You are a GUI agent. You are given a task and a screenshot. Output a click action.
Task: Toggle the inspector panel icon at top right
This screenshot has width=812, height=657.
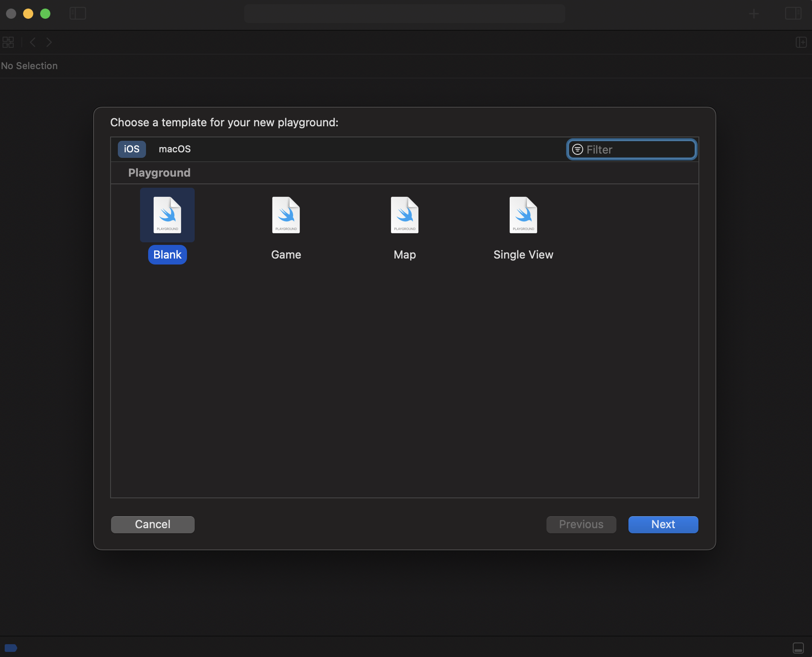pos(793,14)
